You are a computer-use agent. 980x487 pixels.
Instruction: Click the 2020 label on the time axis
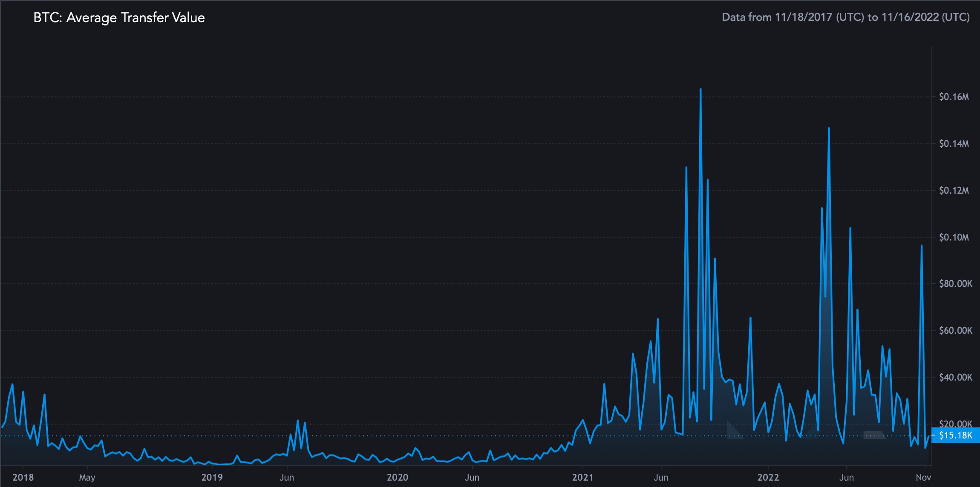point(397,477)
